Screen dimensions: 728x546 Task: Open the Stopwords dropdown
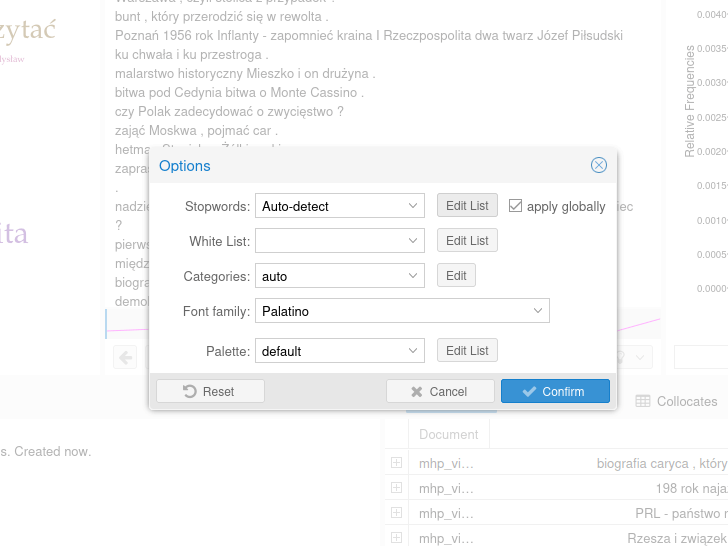[340, 206]
